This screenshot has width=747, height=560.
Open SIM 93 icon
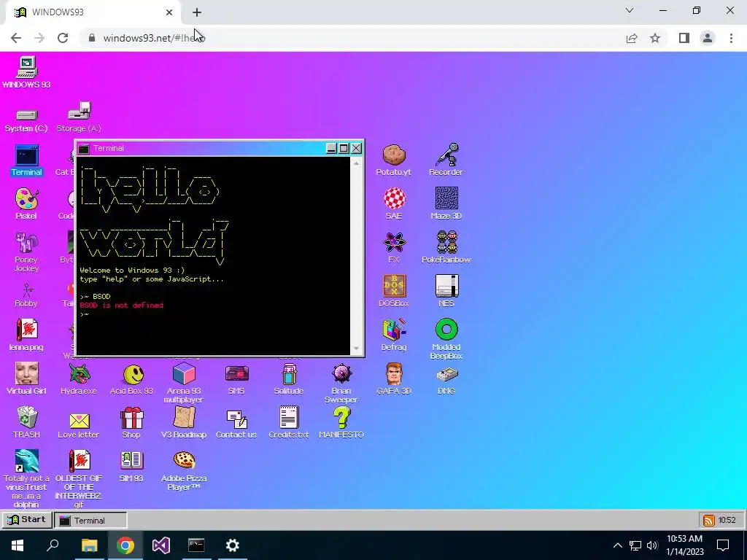click(131, 461)
